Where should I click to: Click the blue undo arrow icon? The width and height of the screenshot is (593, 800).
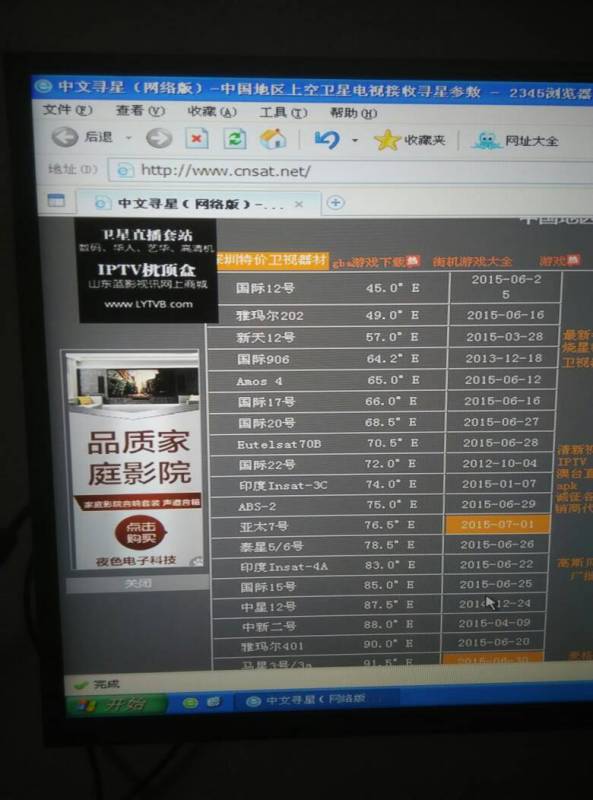coord(327,139)
